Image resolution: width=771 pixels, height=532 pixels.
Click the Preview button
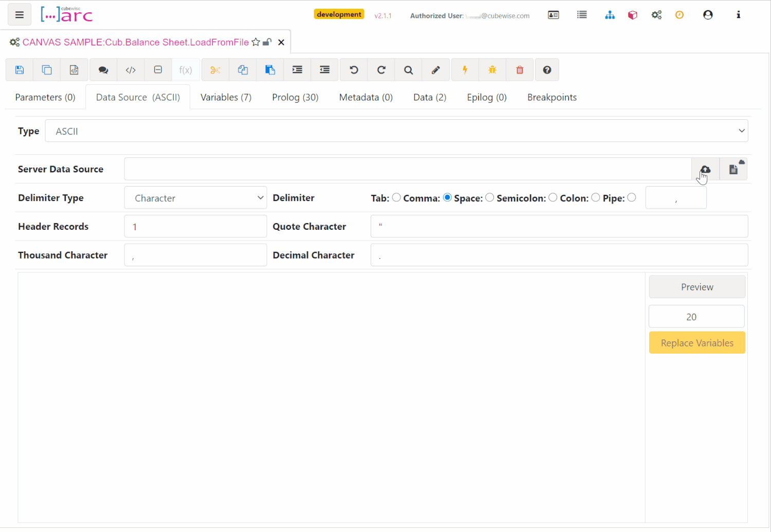pos(697,287)
